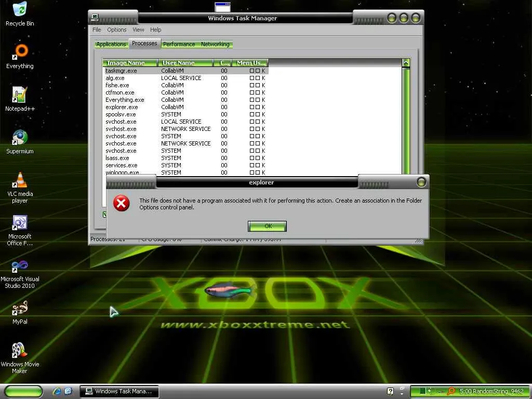
Task: Sort processes by Mem Usage column
Action: (x=250, y=63)
